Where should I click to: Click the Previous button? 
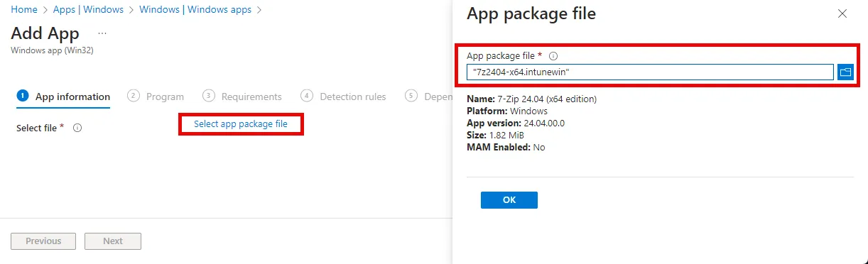[43, 241]
